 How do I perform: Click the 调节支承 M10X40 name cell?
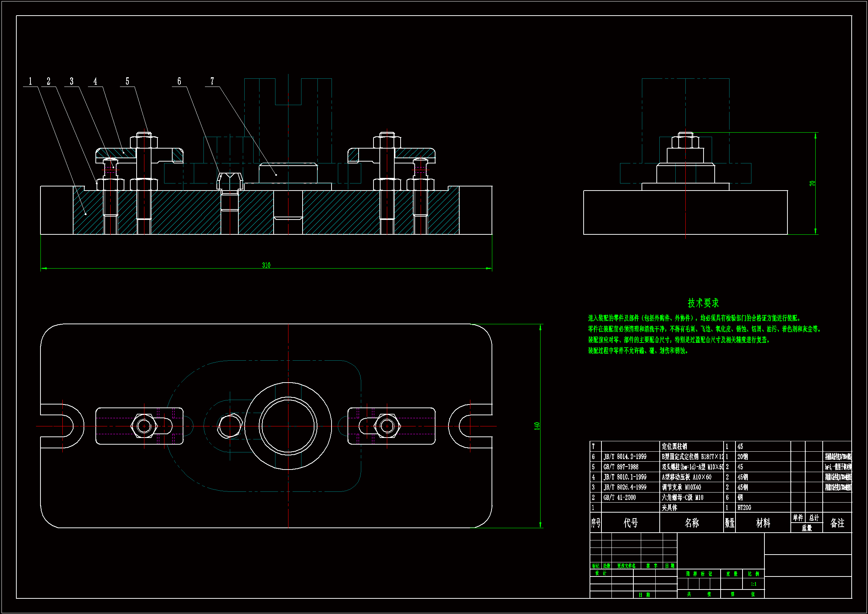(x=681, y=487)
